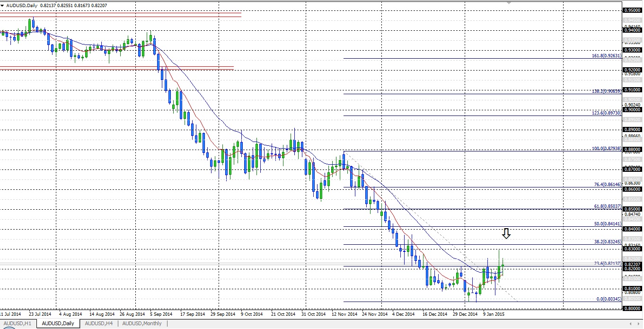Click the 29 Dec 2014 date label
Image resolution: width=644 pixels, height=329 pixels.
click(465, 314)
